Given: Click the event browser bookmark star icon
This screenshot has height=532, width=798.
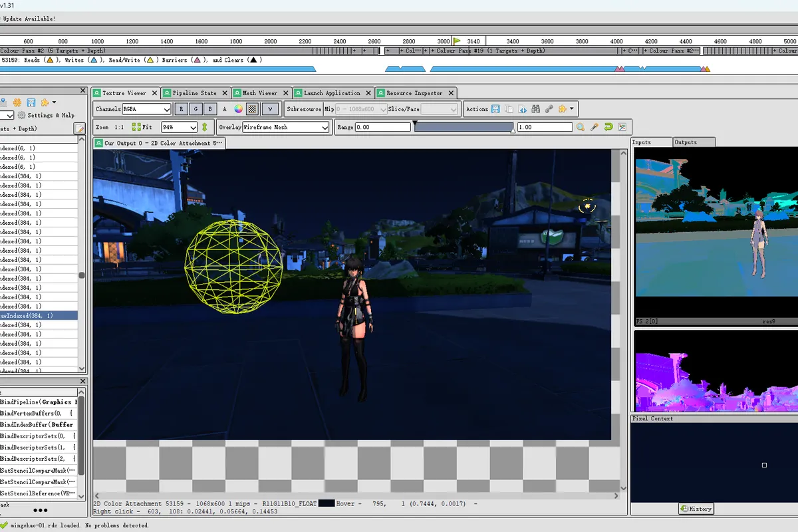Looking at the screenshot, I should (45, 102).
